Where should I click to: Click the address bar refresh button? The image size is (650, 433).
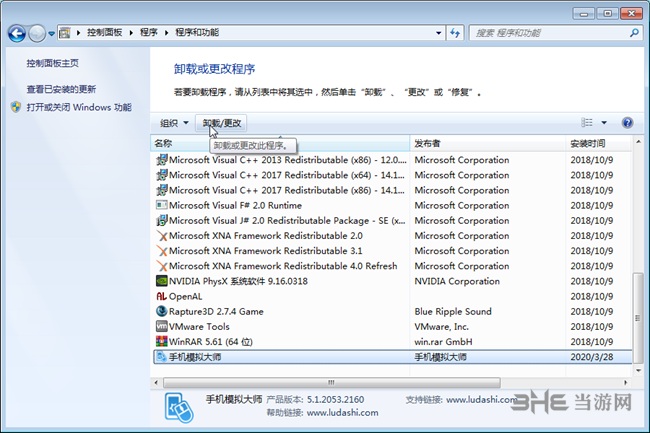(x=455, y=33)
